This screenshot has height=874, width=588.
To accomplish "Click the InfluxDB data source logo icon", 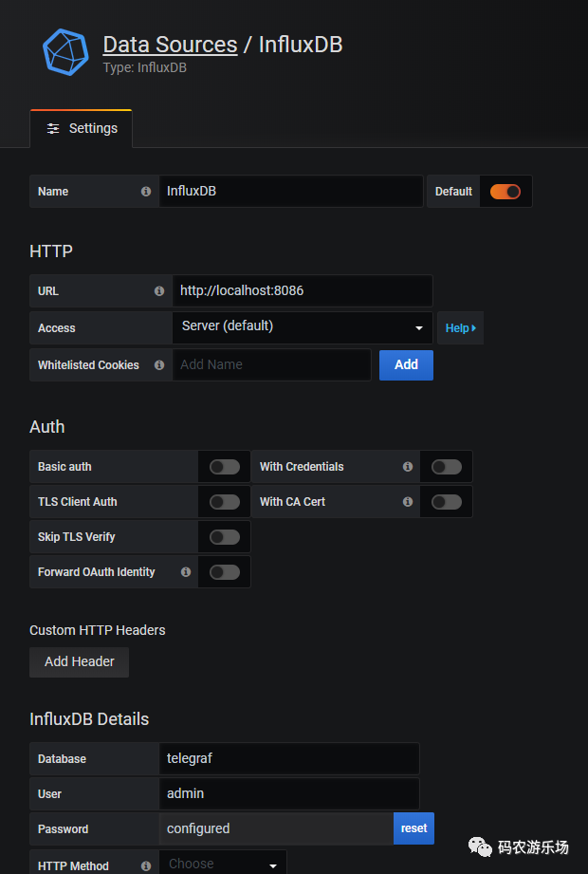I will point(65,52).
